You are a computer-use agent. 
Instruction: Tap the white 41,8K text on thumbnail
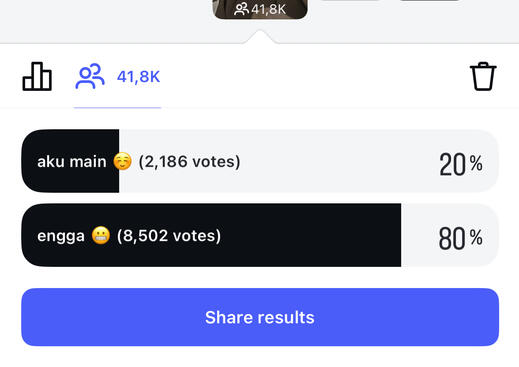269,9
